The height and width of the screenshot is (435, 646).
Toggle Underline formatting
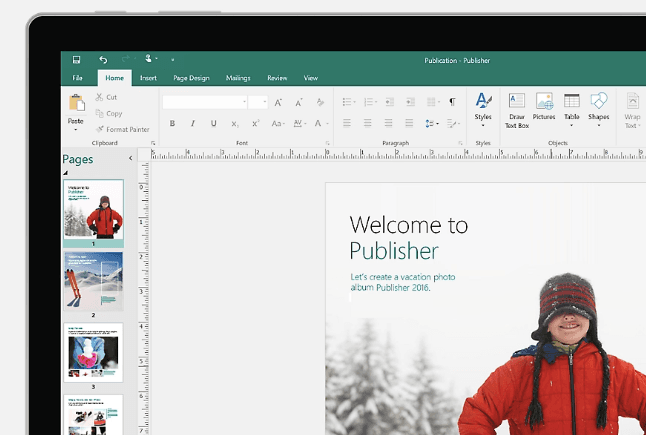[213, 124]
